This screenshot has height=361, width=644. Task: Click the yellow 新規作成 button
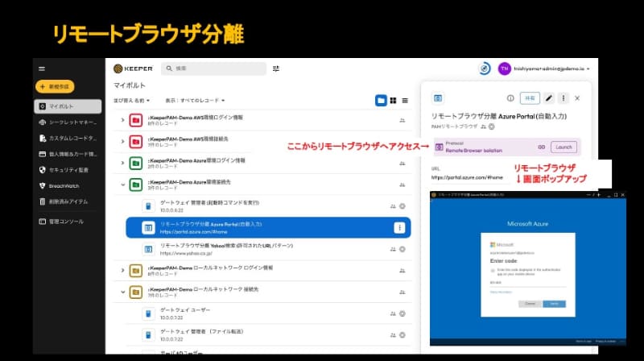(55, 87)
